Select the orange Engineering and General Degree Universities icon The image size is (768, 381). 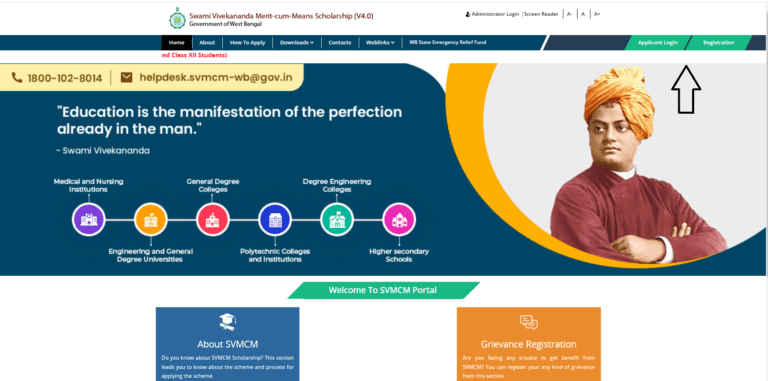pos(151,219)
